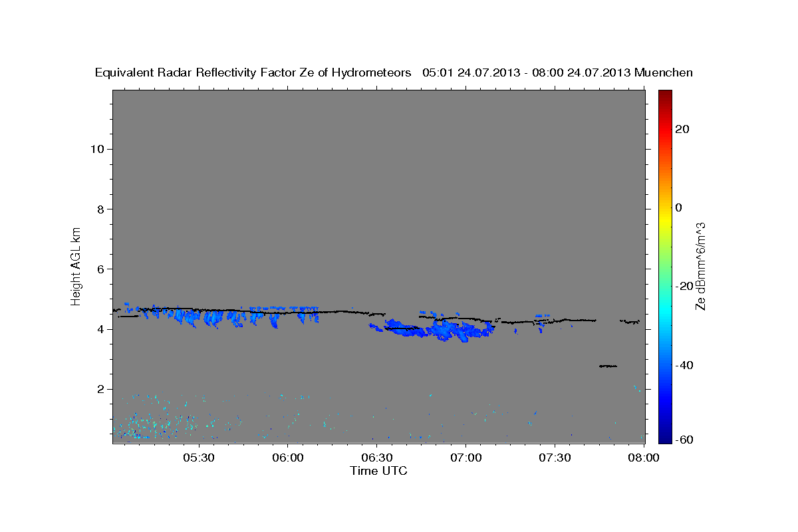Click the 06:30 time tick label
Screen dimensions: 798x532
[x=377, y=458]
